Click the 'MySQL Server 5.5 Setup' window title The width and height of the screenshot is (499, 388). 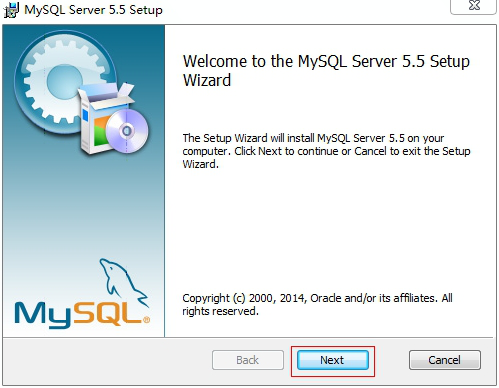click(93, 10)
